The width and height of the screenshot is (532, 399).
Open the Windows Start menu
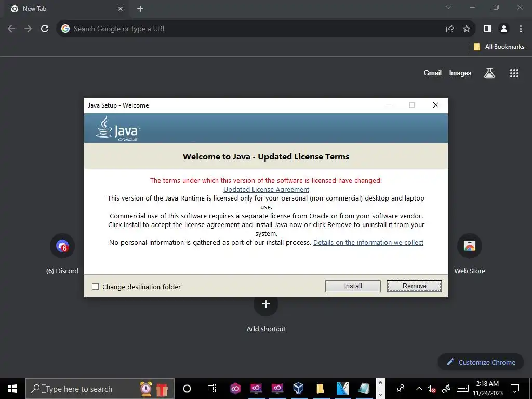tap(12, 389)
